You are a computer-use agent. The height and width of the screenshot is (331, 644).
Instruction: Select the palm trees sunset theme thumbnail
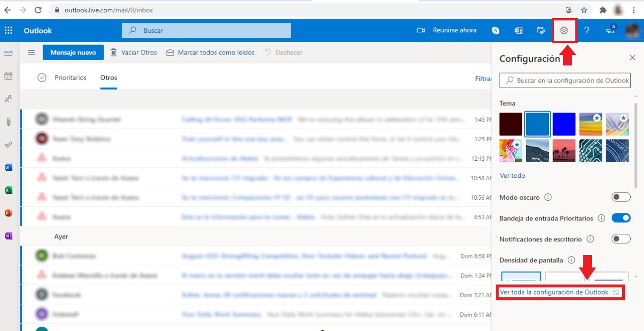[x=564, y=151]
